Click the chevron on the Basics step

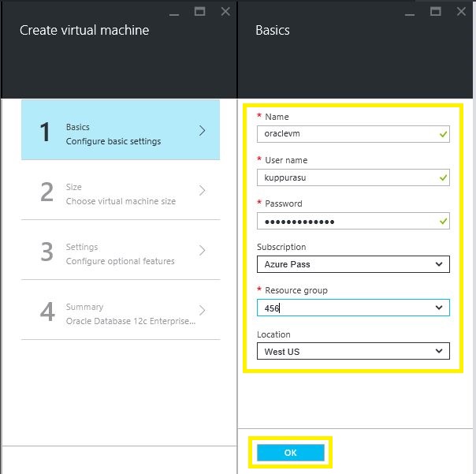click(x=203, y=131)
